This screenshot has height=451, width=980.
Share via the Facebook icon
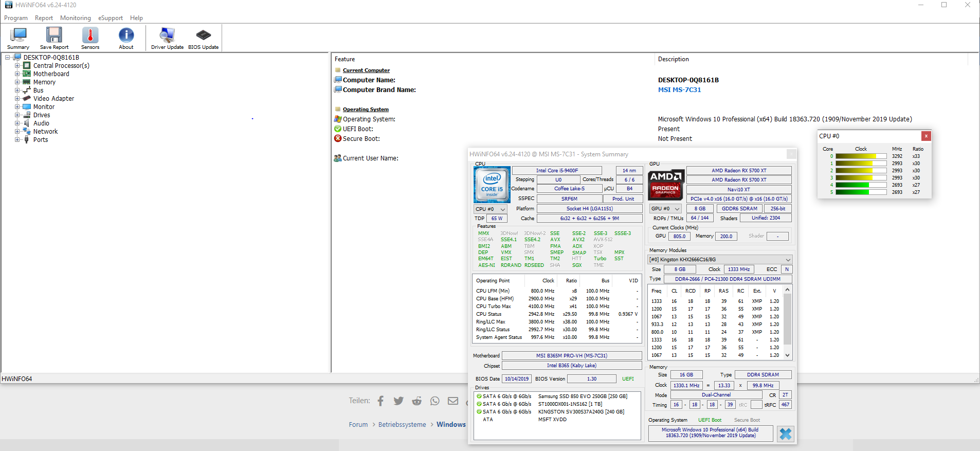click(x=380, y=401)
